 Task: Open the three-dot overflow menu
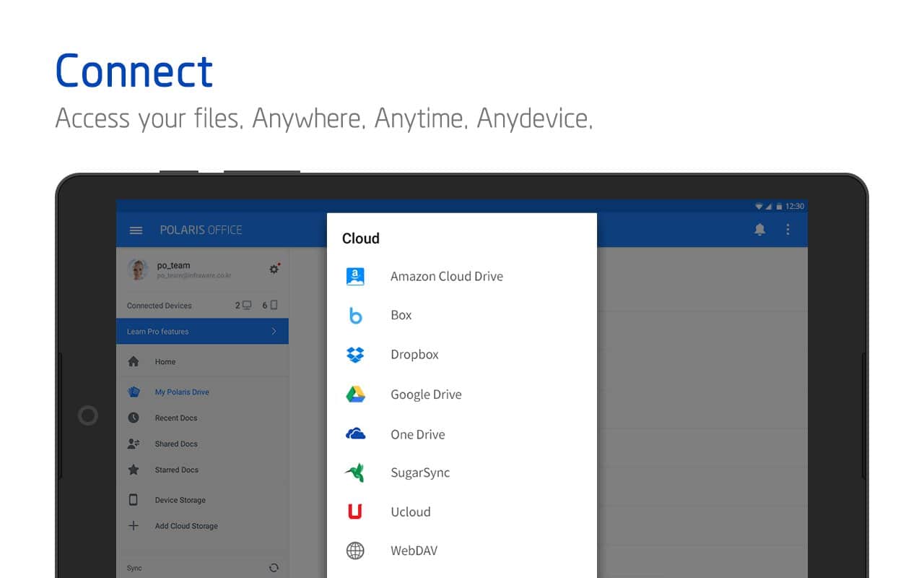point(788,230)
